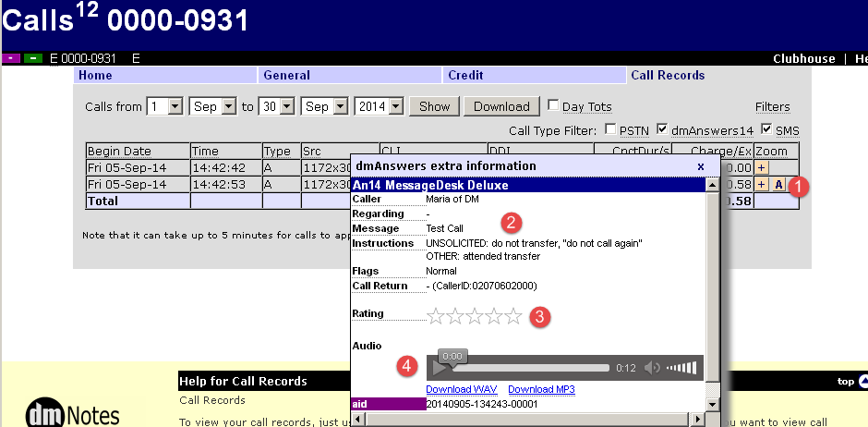Zoom plus icon for 14:42:53 call row

pos(762,185)
